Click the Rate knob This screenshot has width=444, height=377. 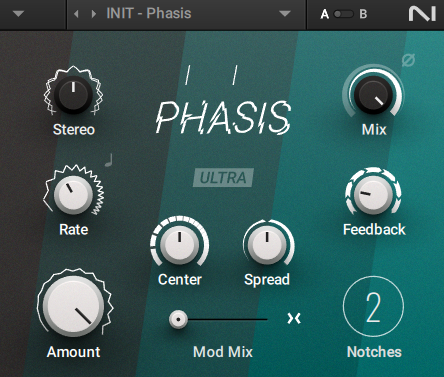point(73,195)
